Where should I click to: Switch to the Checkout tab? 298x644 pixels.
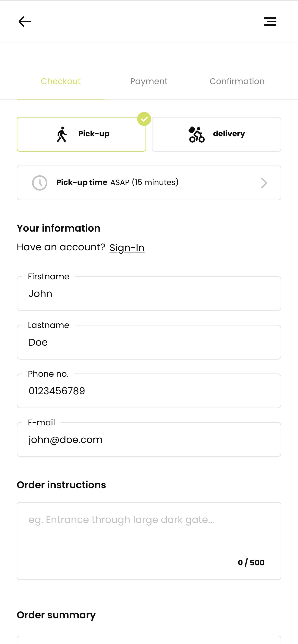(x=61, y=81)
